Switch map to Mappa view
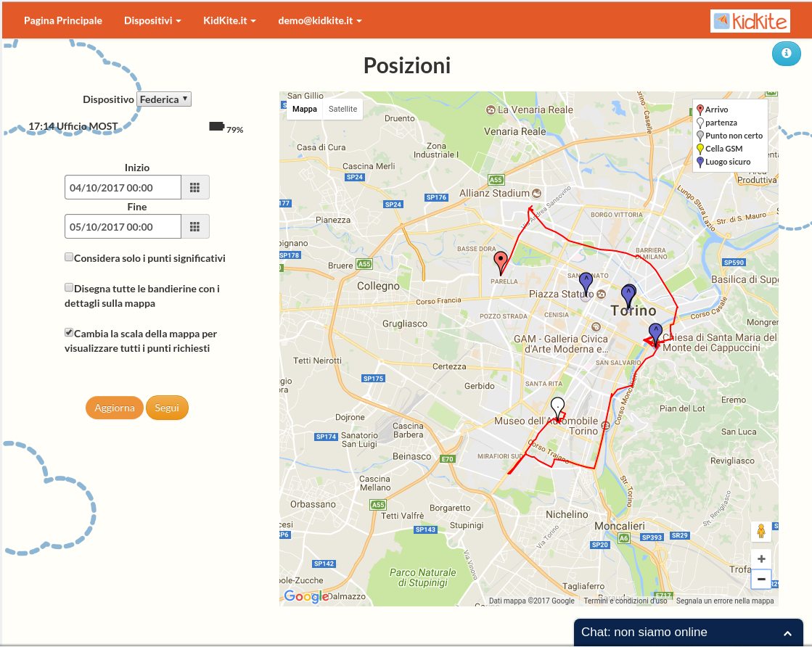The height and width of the screenshot is (647, 812). coord(305,110)
